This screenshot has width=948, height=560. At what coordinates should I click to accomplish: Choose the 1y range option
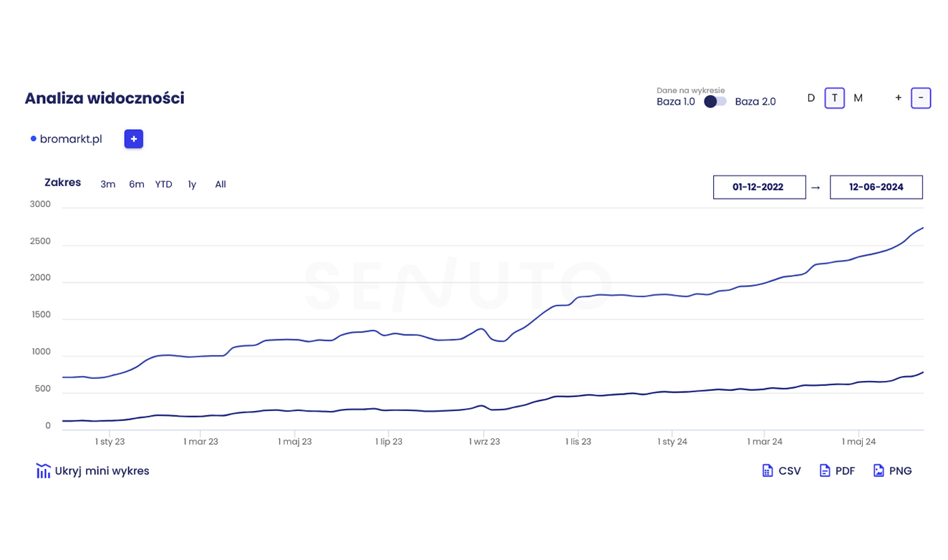[x=192, y=185]
